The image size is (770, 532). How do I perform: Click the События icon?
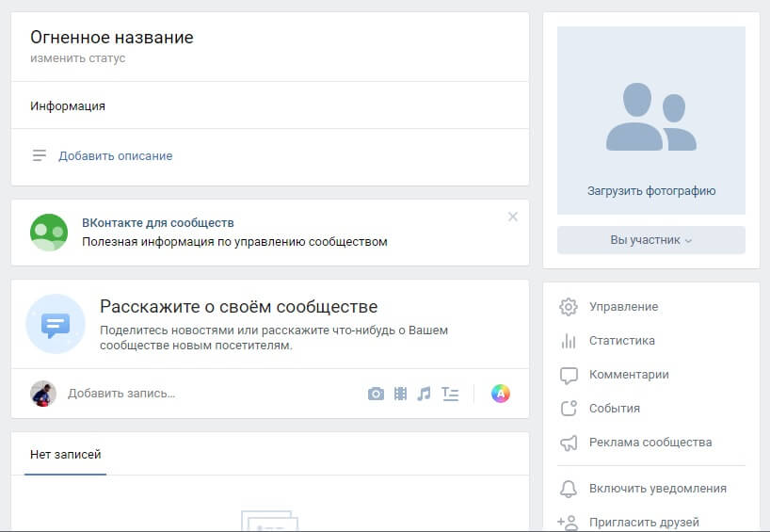[x=568, y=409]
